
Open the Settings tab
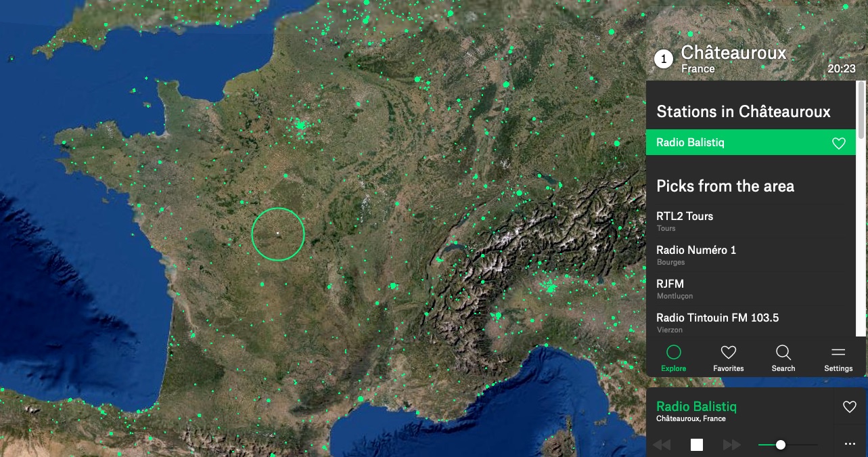[x=838, y=358]
